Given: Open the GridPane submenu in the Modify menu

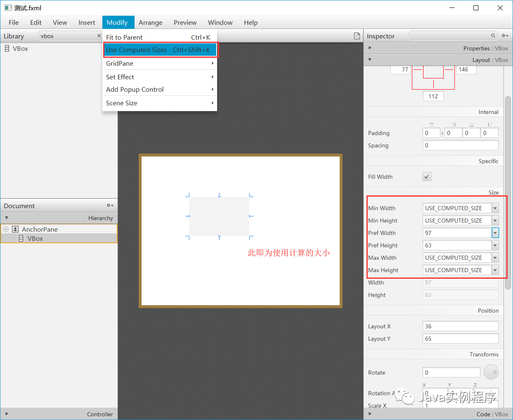Looking at the screenshot, I should (x=160, y=63).
